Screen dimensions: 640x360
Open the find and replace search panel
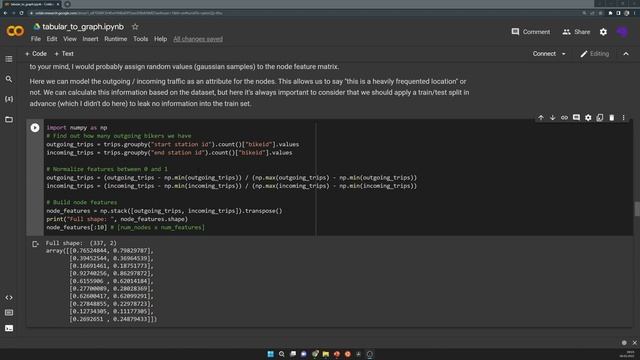point(9,79)
